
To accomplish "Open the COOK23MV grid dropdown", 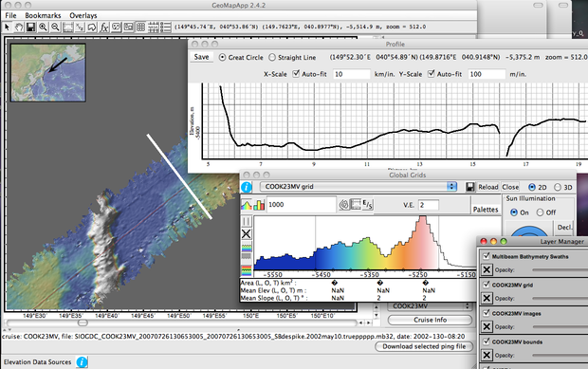I will pos(358,187).
